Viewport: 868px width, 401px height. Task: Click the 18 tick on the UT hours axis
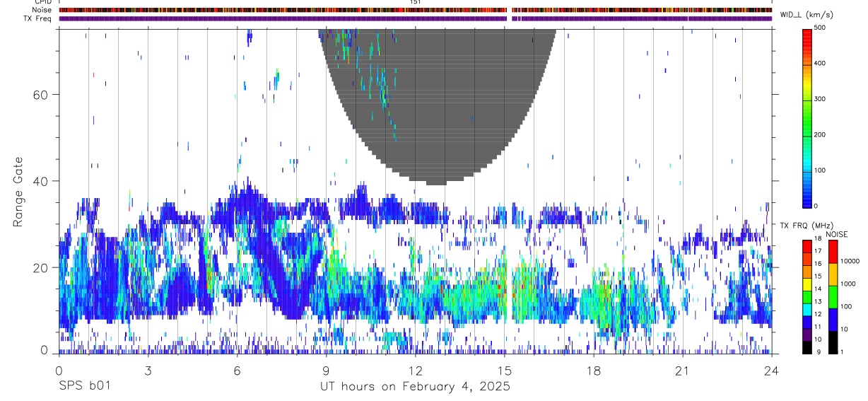(593, 369)
